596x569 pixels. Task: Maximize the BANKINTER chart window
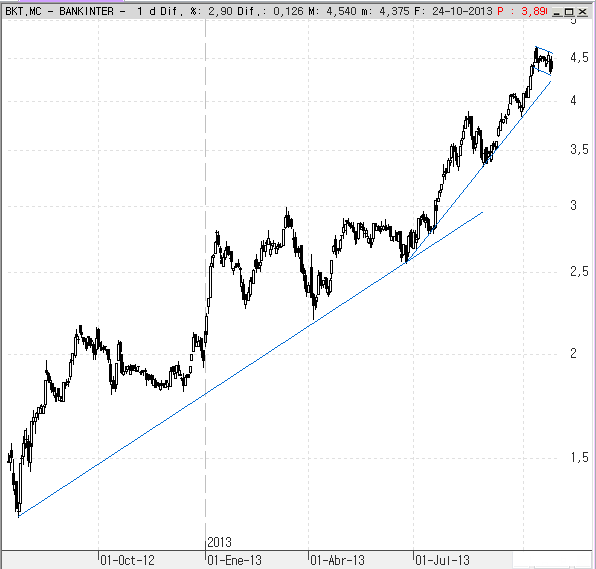pos(569,12)
